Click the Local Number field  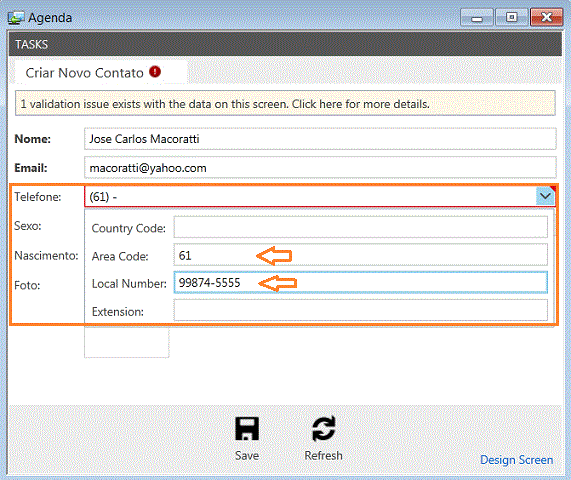click(x=361, y=283)
